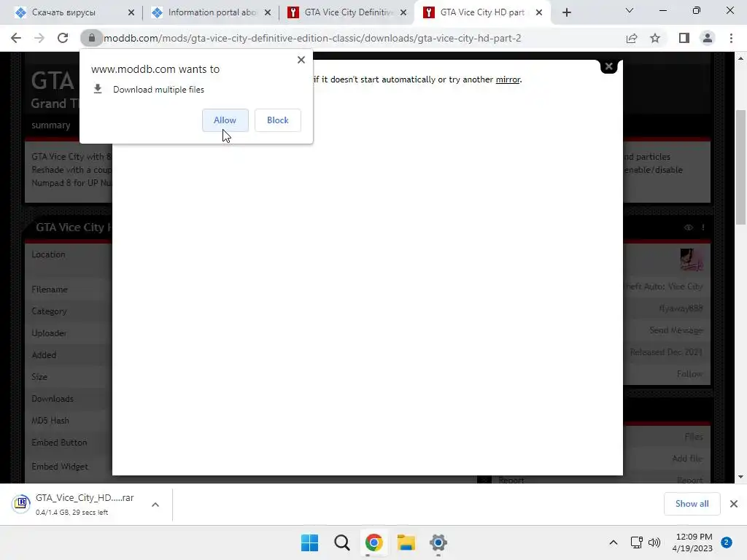Close the Information portal tab
747x560 pixels.
pyautogui.click(x=268, y=12)
